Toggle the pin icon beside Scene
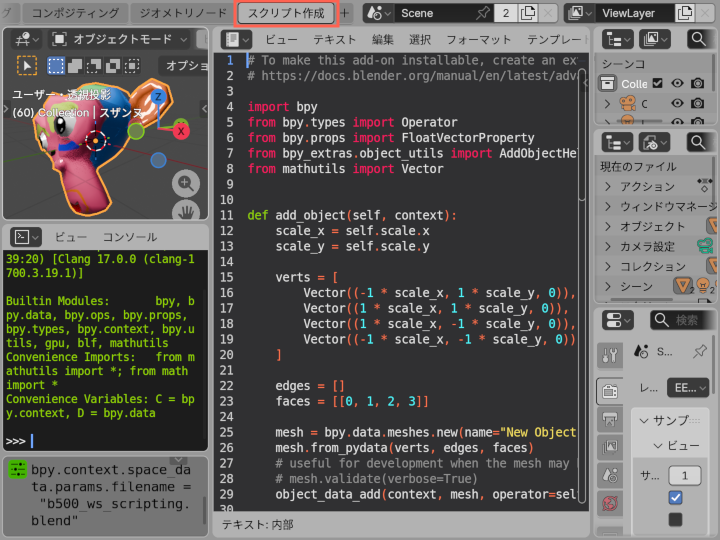Viewport: 720px width, 540px height. [483, 13]
